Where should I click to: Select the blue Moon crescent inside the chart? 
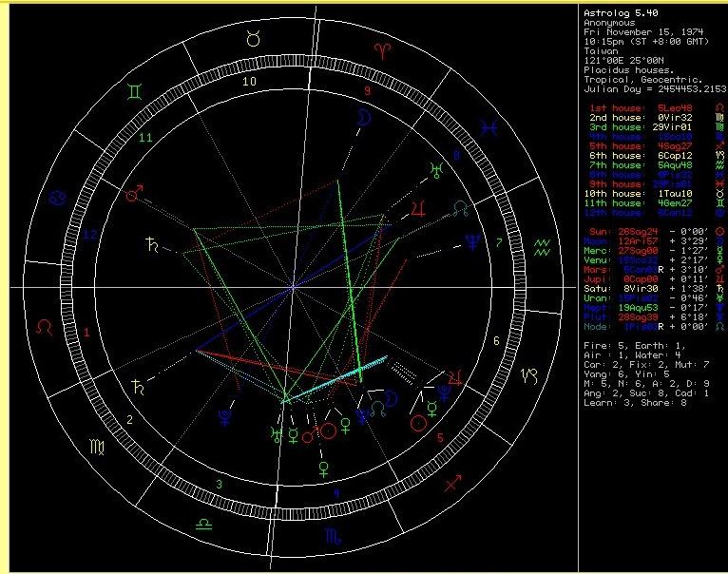click(362, 116)
